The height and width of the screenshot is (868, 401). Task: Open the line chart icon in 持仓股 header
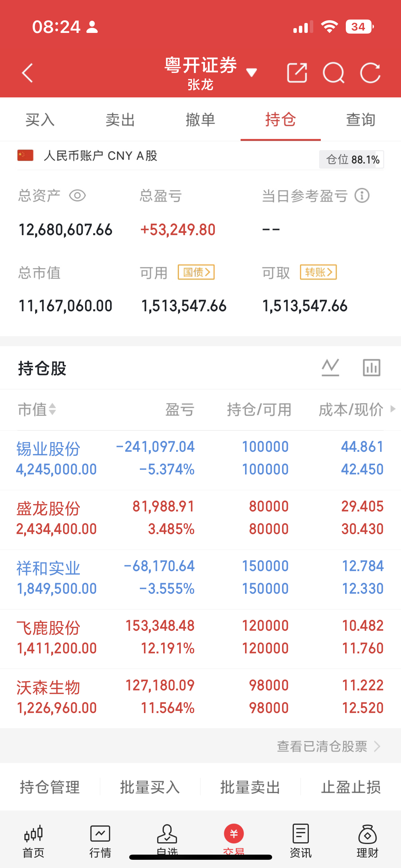pos(330,367)
